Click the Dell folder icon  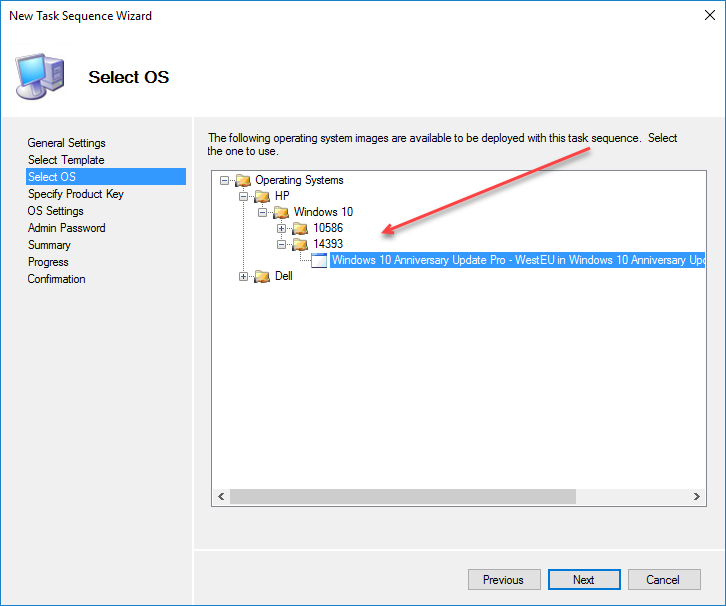coord(262,277)
